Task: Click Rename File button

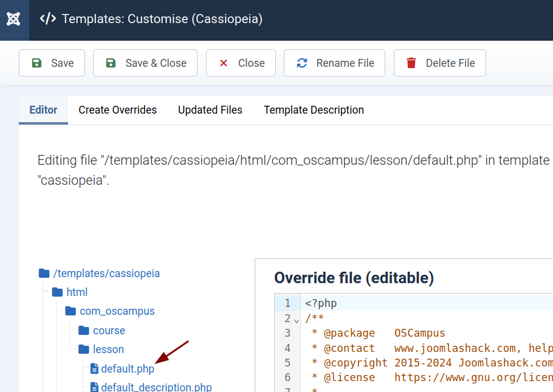Action: tap(334, 63)
